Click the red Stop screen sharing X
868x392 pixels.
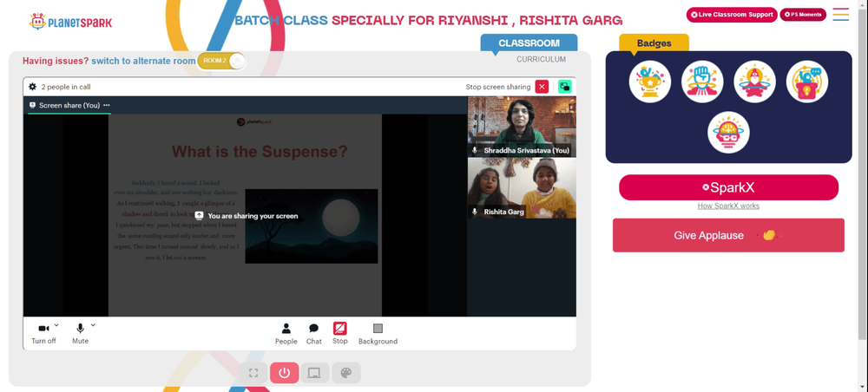[x=542, y=87]
